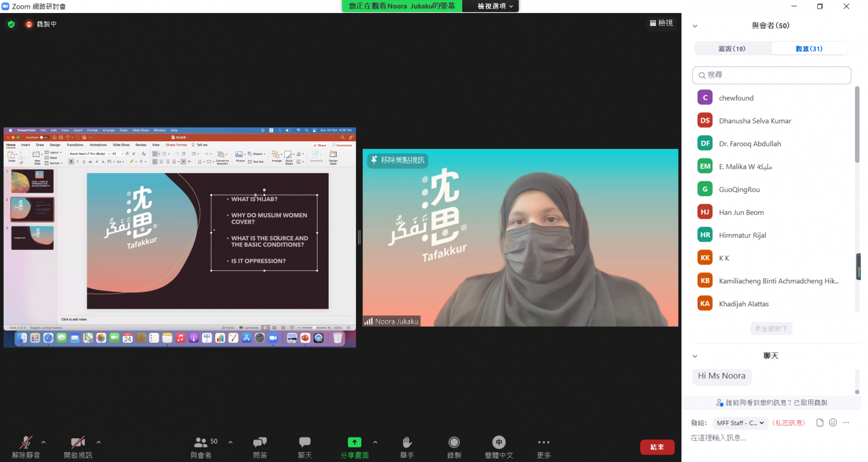Click the Q&A icon in toolbar

tap(260, 442)
